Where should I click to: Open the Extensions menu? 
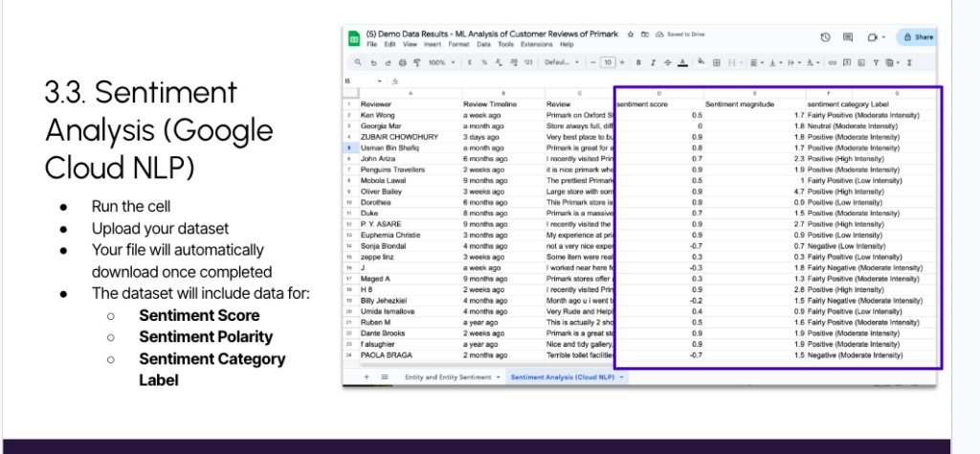tap(536, 44)
